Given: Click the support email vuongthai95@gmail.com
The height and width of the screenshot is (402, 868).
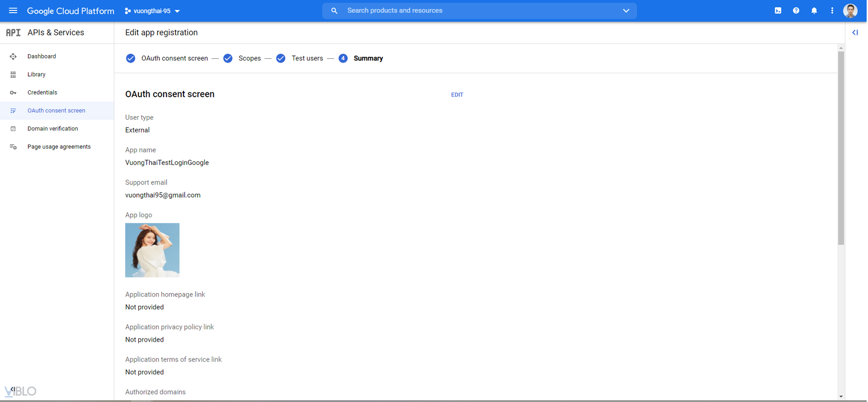Looking at the screenshot, I should [x=163, y=195].
